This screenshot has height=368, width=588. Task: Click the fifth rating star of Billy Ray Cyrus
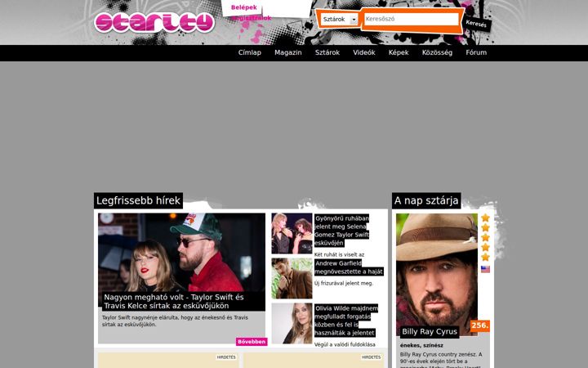tap(486, 257)
